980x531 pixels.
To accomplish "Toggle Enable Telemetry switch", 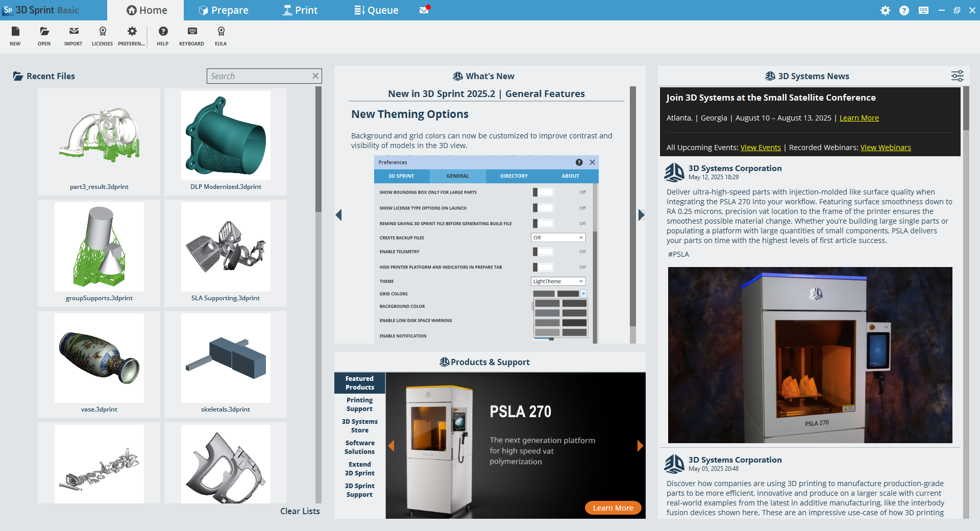I will [x=543, y=252].
